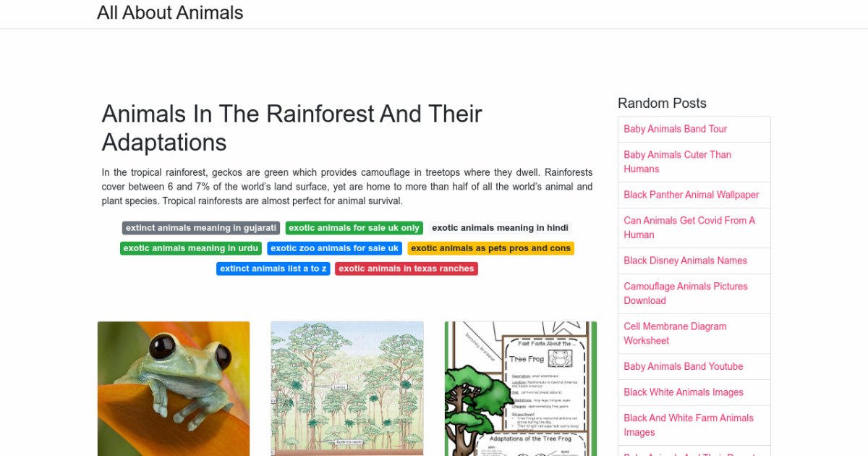Select the 'exotic animals in texas ranches' tag
This screenshot has width=868, height=456.
tap(406, 268)
